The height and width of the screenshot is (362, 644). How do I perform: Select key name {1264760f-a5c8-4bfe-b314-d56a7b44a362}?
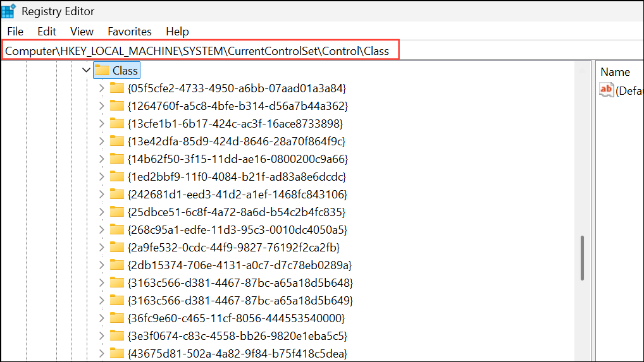[x=238, y=106]
